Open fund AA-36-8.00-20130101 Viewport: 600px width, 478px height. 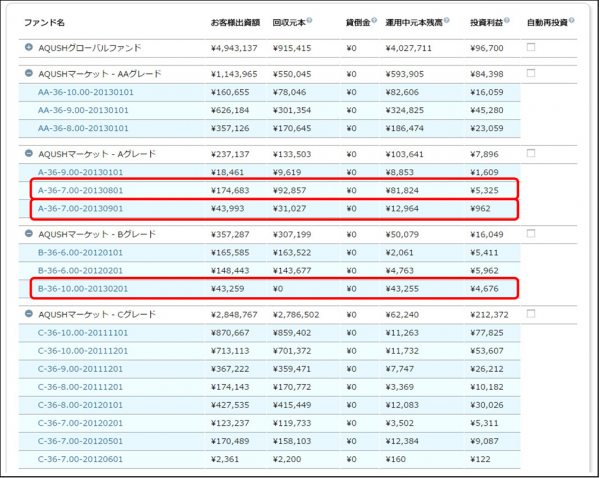(83, 128)
